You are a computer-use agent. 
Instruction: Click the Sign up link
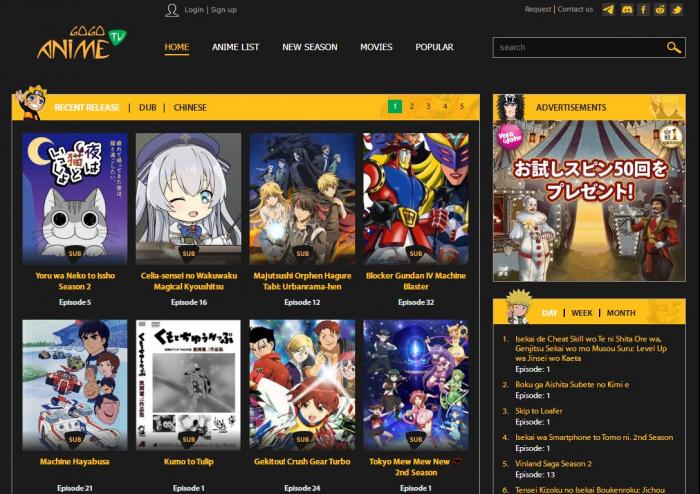pos(224,10)
